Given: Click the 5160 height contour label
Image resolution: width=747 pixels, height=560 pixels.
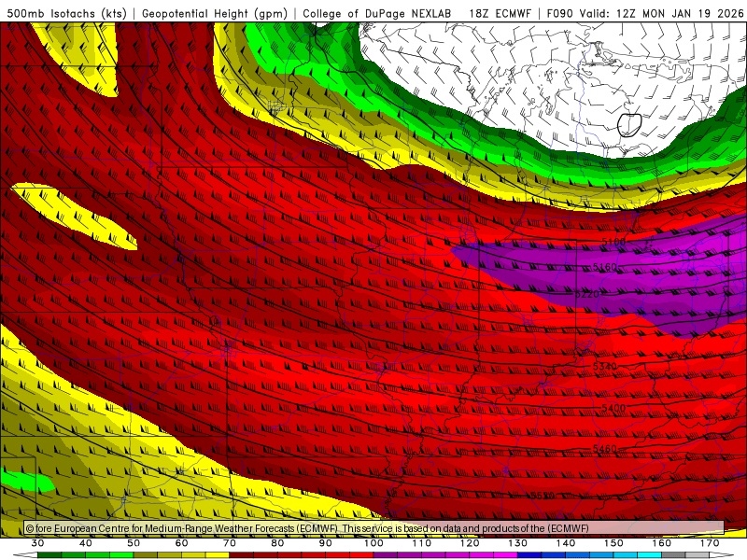Looking at the screenshot, I should pyautogui.click(x=604, y=267).
